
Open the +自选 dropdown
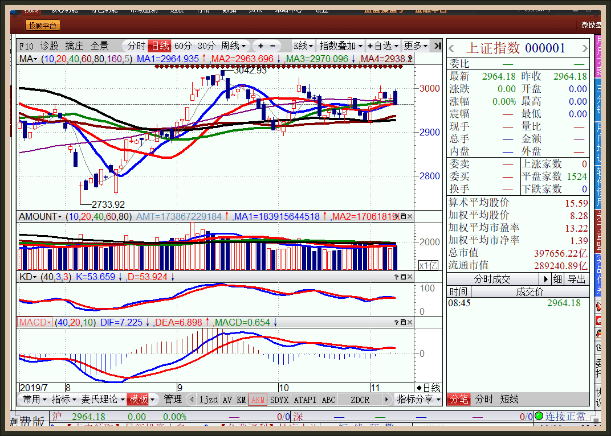[383, 46]
